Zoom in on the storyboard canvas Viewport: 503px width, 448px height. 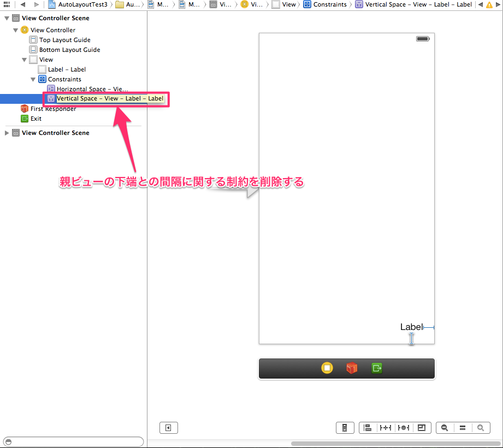pos(481,427)
